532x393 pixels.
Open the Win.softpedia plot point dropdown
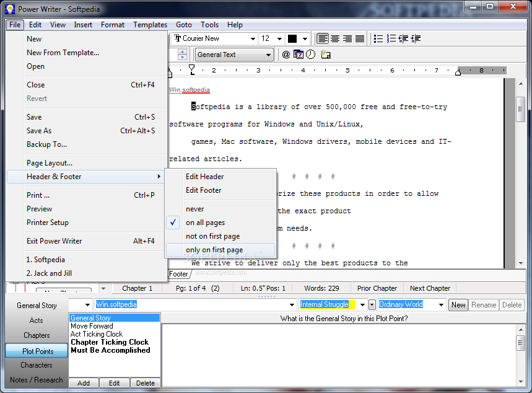tap(292, 305)
